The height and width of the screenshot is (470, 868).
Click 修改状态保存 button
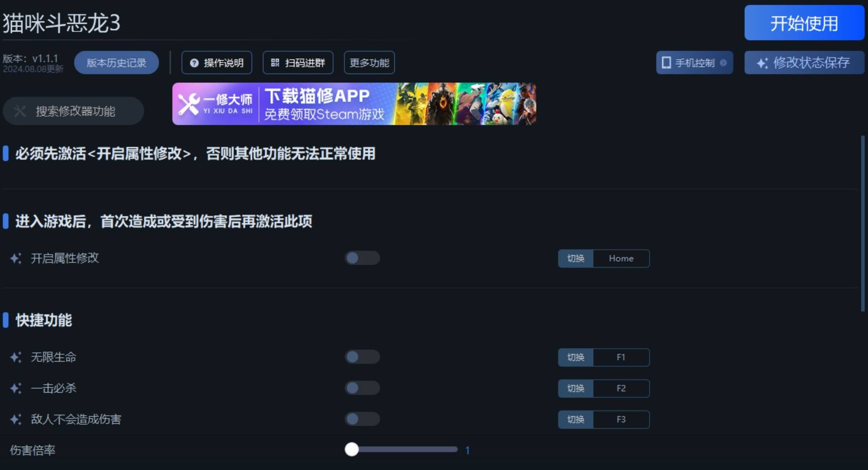click(804, 63)
